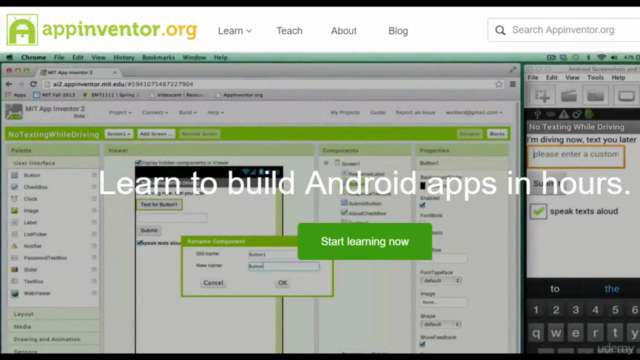The image size is (640, 360).
Task: Open the Project dropdown
Action: [x=120, y=112]
